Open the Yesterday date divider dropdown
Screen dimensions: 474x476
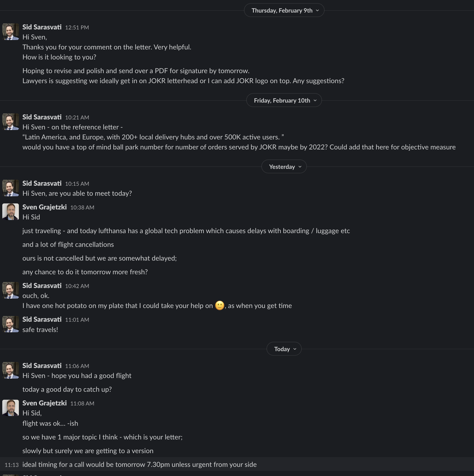(284, 167)
